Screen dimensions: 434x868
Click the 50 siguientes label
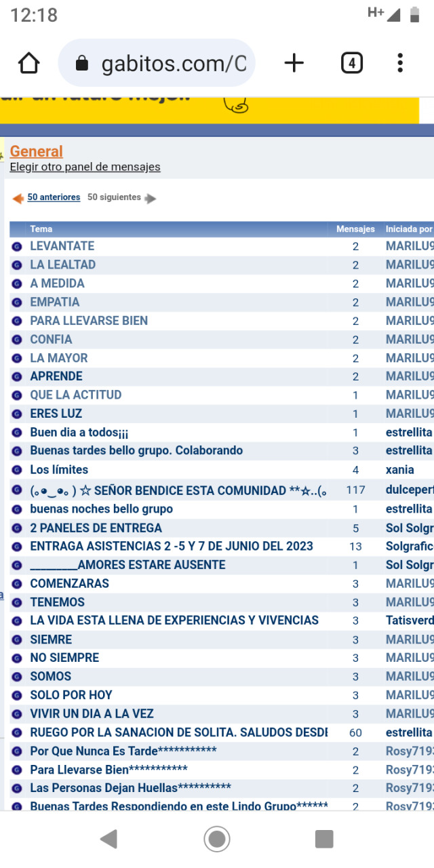(x=114, y=197)
